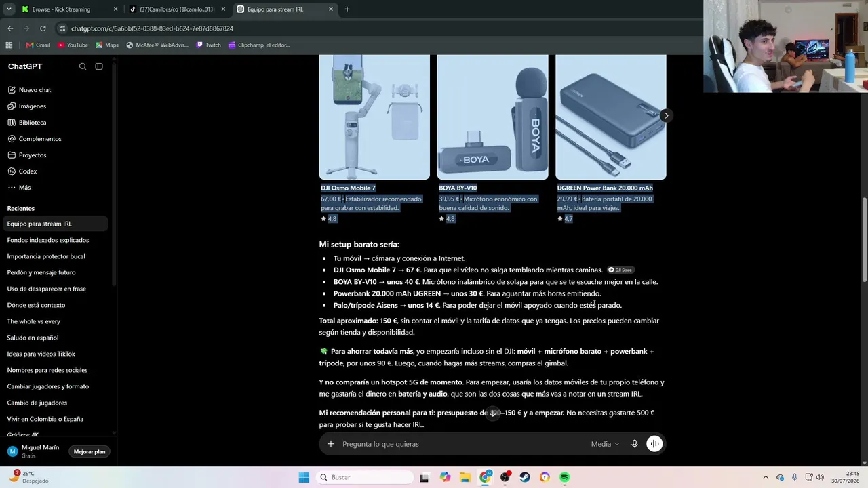
Task: Open the 'Equipo para stream IRL' chat
Action: coord(54,224)
